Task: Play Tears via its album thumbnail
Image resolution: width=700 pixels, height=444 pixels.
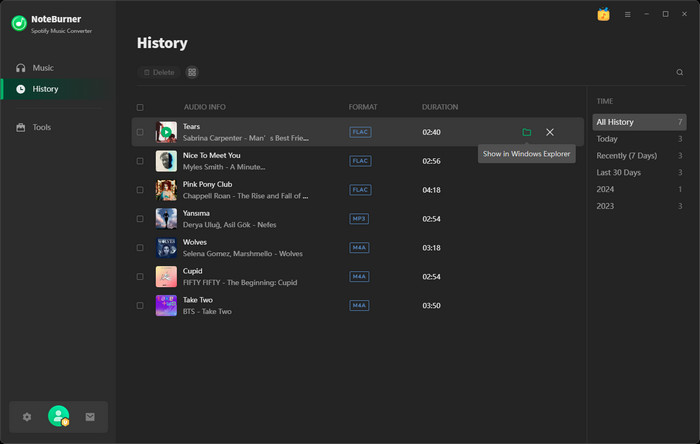Action: (x=166, y=132)
